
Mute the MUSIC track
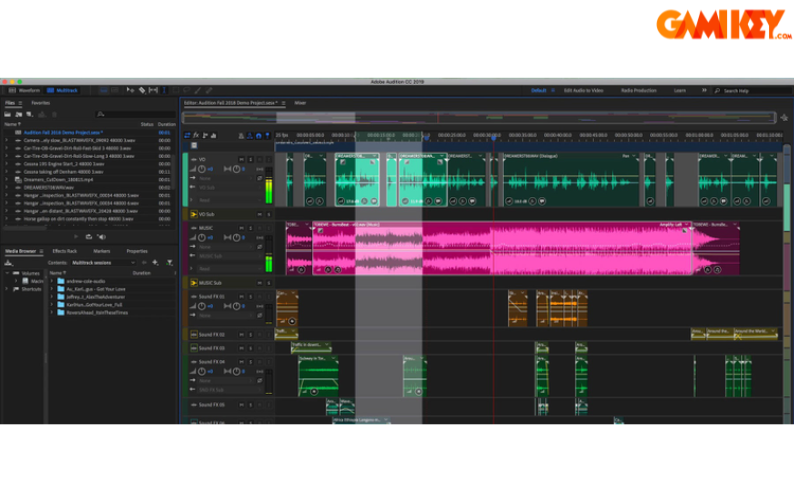click(241, 228)
